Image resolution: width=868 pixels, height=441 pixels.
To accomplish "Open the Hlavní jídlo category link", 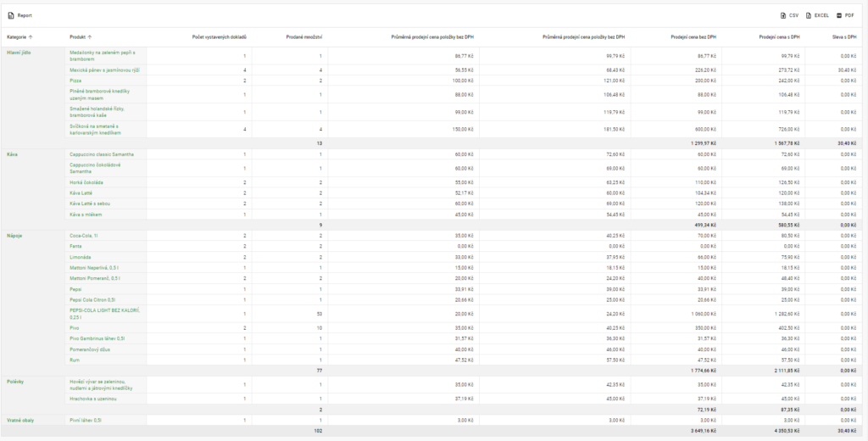I will tap(19, 53).
